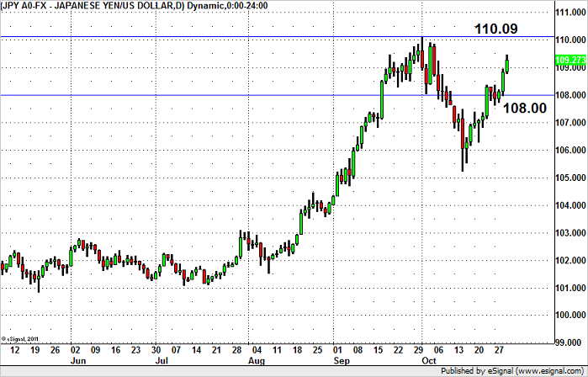Click the date label '12' on the time axis
Screen dimensions: 588x377
(14, 350)
